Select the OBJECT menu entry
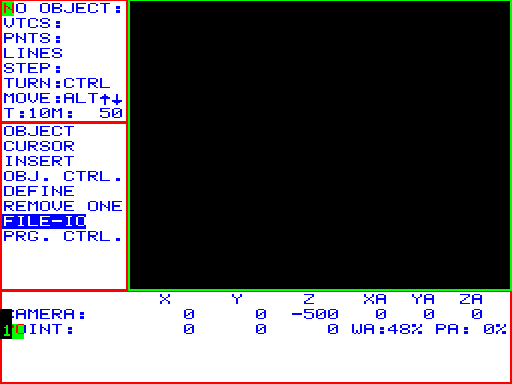 [x=39, y=131]
